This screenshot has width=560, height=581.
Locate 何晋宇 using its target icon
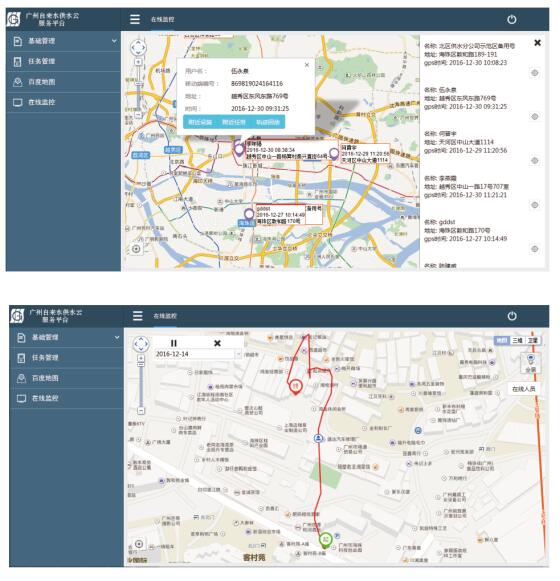tap(534, 160)
